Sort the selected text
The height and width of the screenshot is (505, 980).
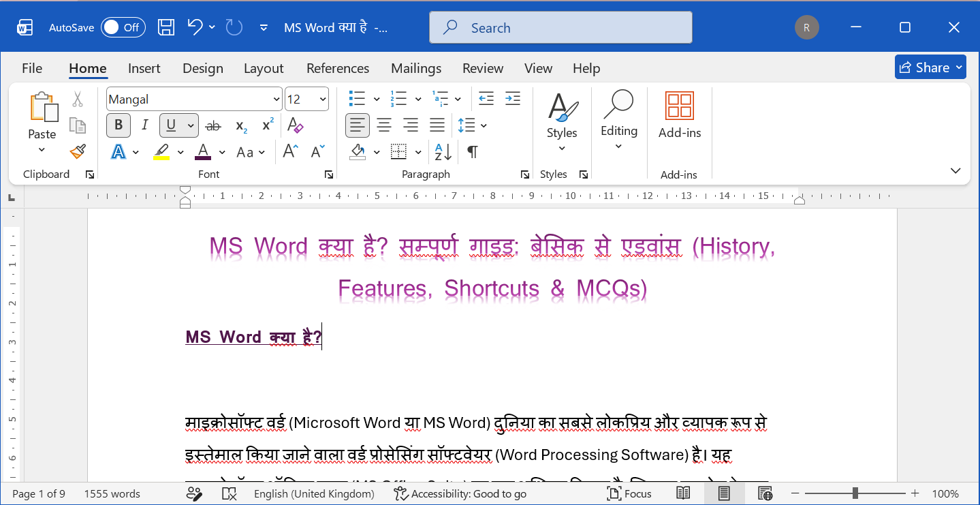(443, 151)
